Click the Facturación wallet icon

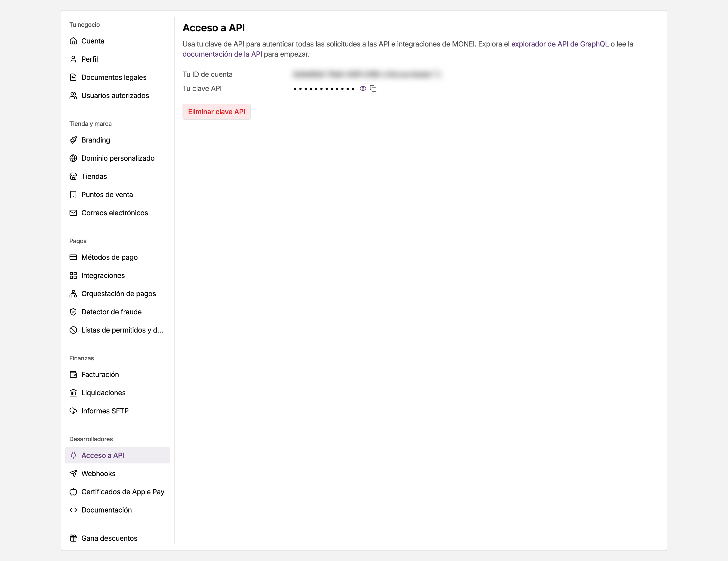tap(73, 375)
